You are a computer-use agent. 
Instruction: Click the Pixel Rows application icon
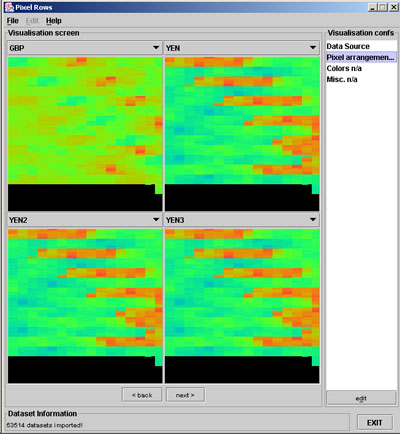[9, 7]
